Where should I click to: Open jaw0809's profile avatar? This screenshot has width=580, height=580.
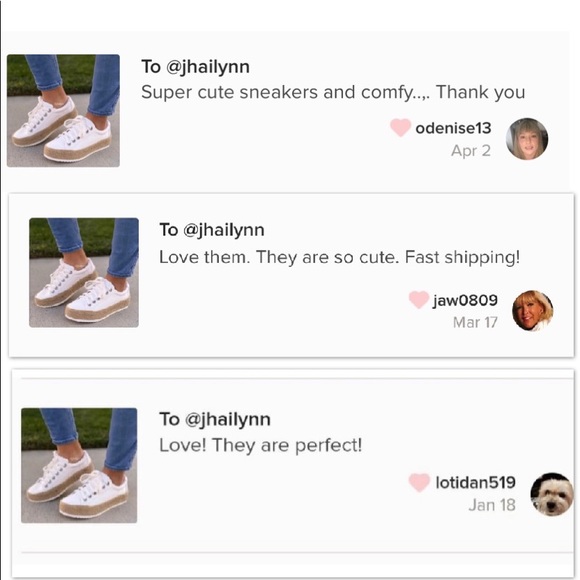(532, 311)
